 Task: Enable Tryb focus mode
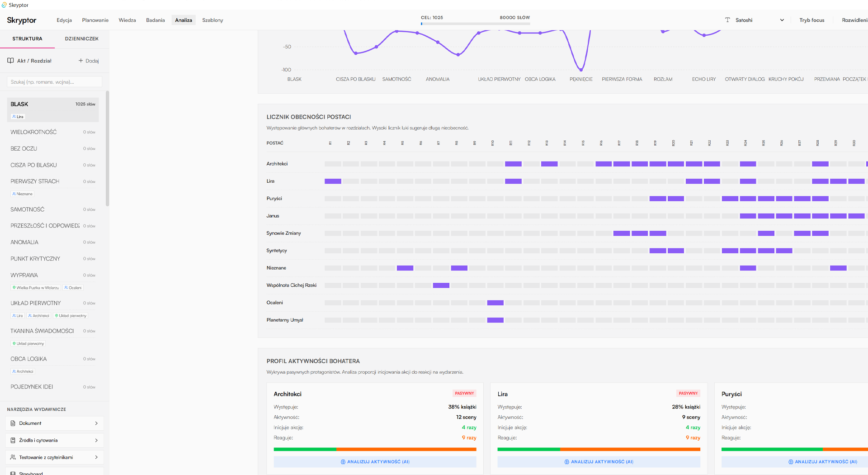[x=812, y=20]
